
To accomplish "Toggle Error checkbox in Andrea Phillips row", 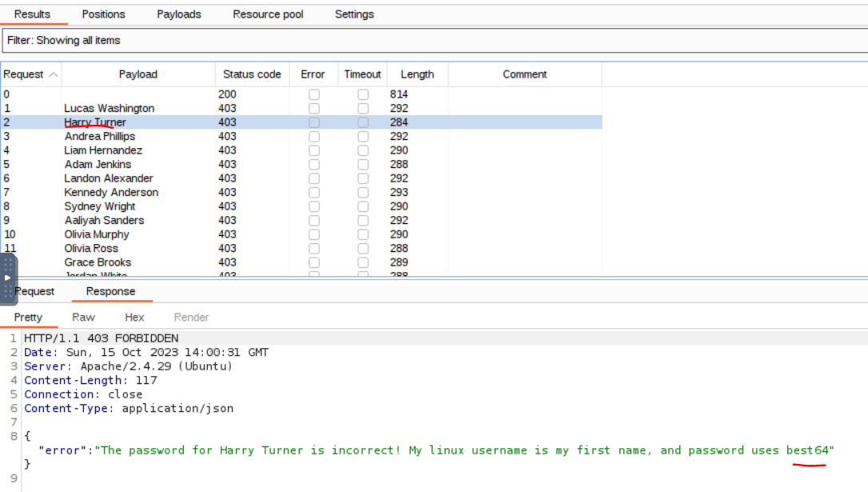I will 314,136.
